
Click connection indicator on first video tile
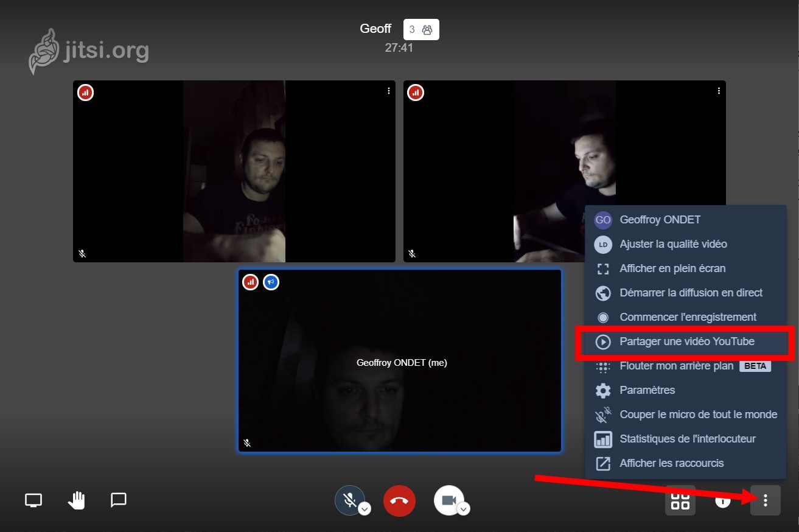pos(86,93)
